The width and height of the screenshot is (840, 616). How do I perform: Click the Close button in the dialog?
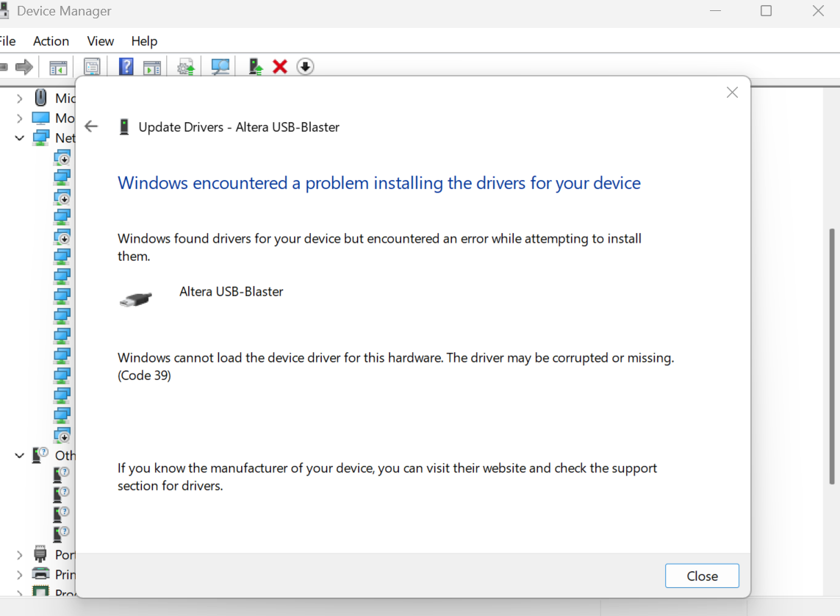(x=702, y=576)
